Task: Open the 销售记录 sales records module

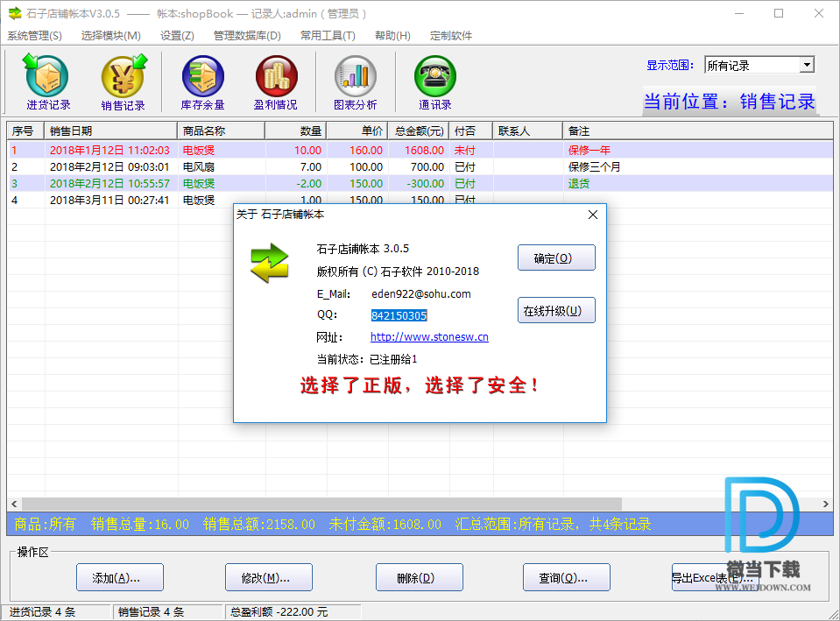Action: pos(124,82)
